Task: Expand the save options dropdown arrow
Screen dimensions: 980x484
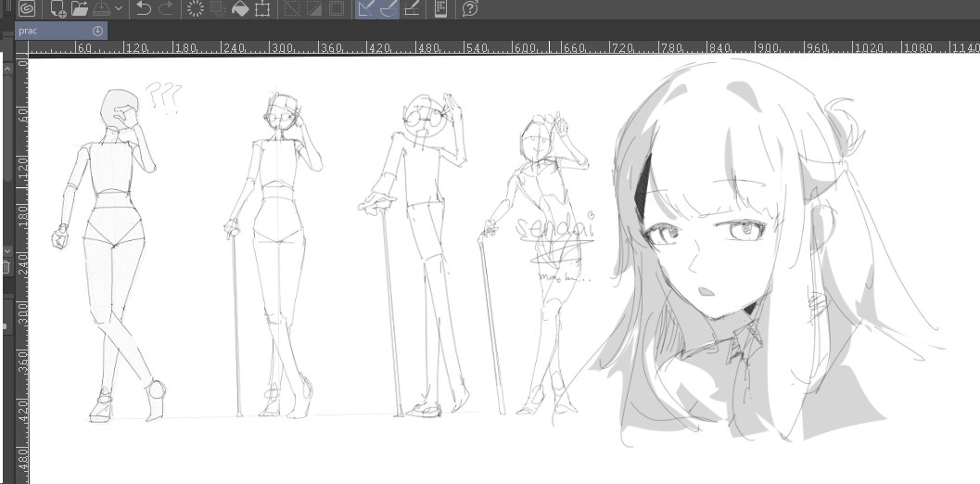Action: [119, 8]
